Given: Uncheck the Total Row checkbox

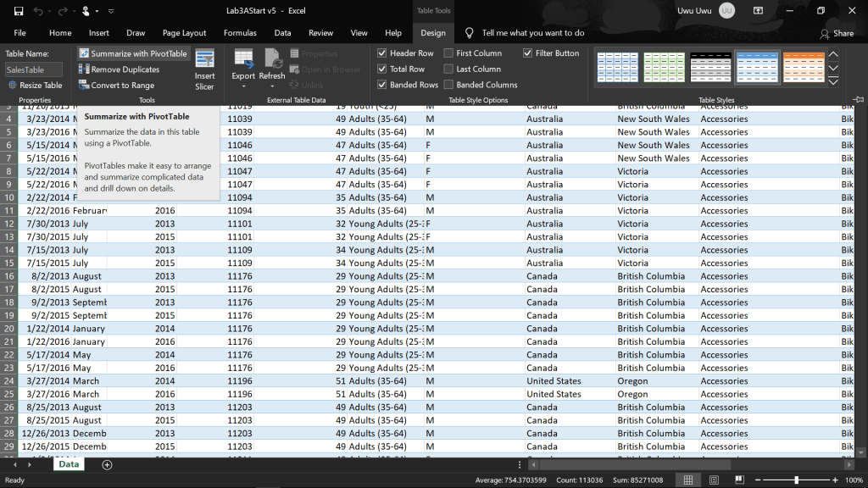Looking at the screenshot, I should click(382, 69).
